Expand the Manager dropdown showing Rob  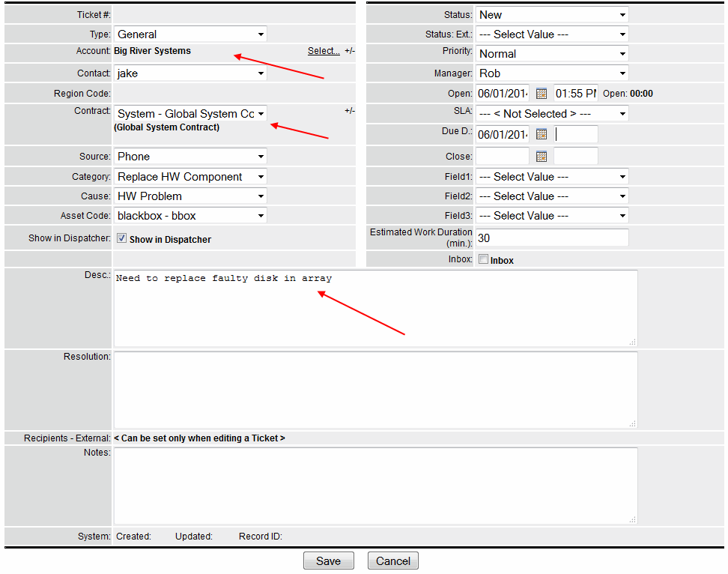(x=551, y=73)
